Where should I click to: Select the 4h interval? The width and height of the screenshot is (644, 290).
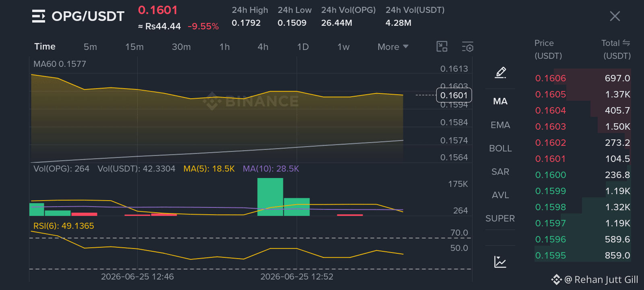tap(263, 47)
